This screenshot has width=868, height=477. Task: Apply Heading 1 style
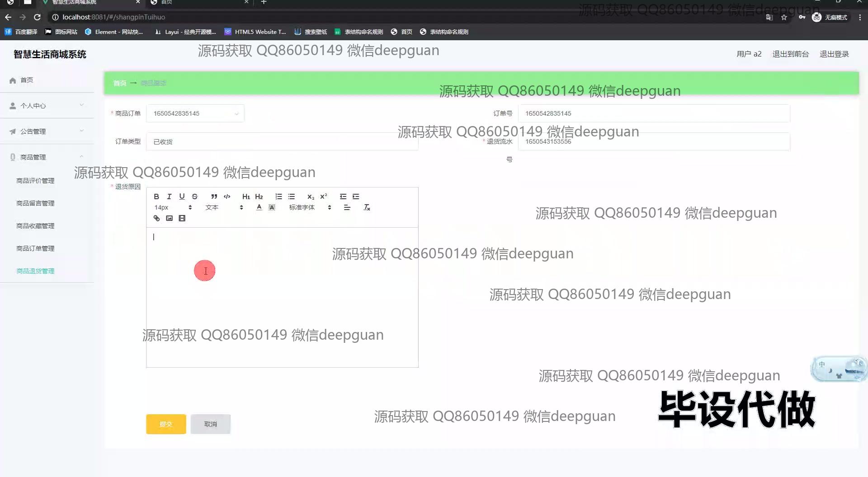click(246, 196)
